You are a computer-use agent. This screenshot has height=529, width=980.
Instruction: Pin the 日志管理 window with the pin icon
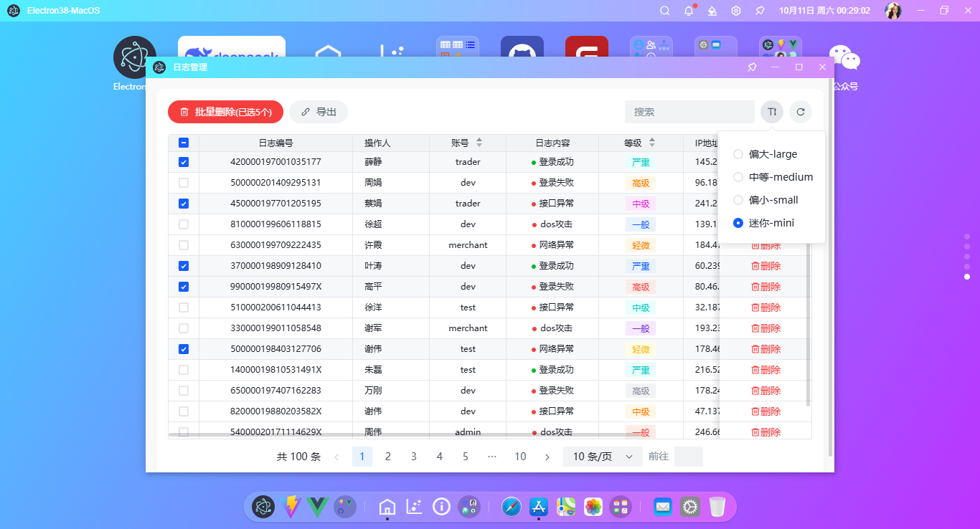click(x=751, y=67)
